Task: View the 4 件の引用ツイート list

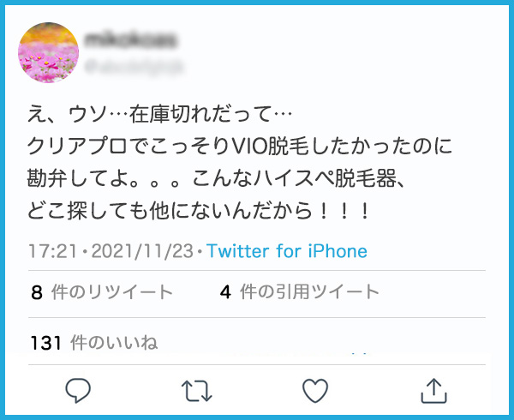Action: pyautogui.click(x=300, y=291)
